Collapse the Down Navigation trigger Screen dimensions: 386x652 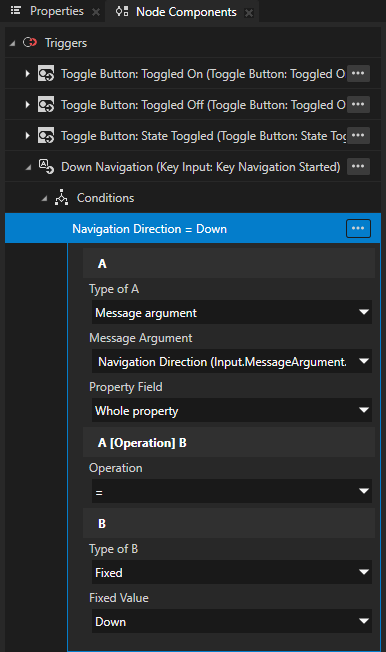point(28,167)
